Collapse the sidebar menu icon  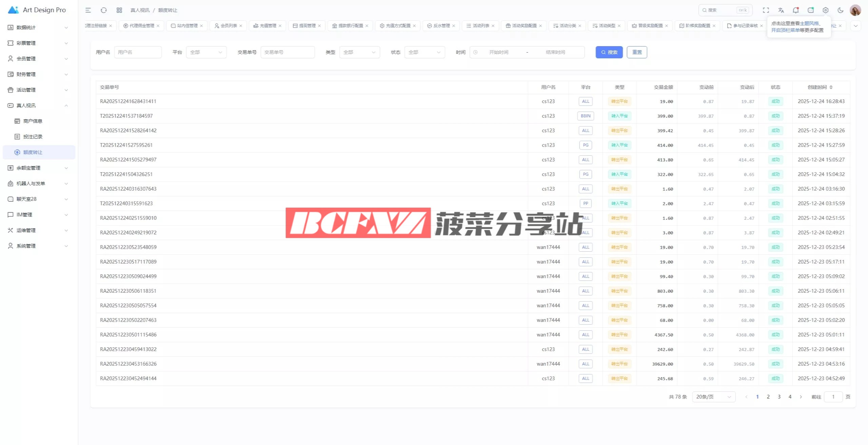tap(88, 10)
